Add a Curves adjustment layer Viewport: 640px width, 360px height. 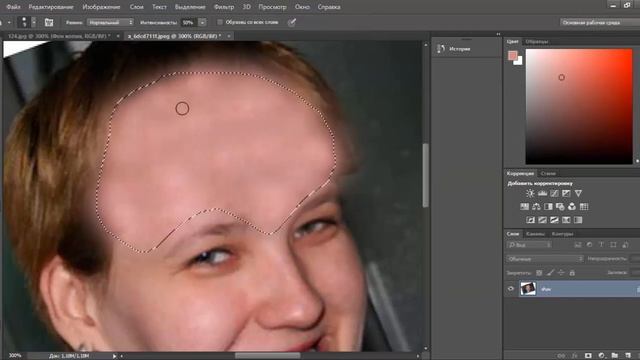(x=554, y=193)
